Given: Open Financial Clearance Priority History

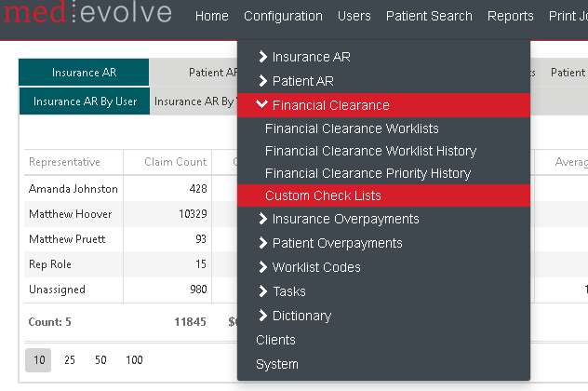Looking at the screenshot, I should tap(367, 173).
